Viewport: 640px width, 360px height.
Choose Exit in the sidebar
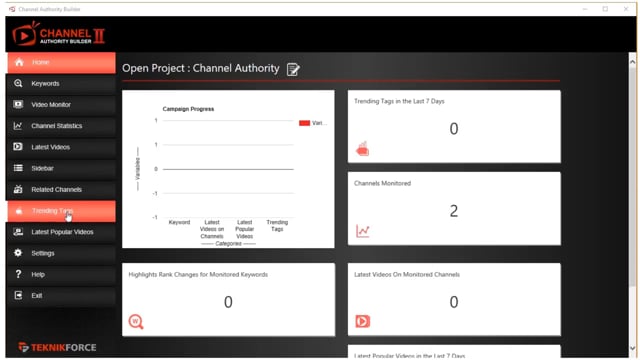tap(61, 296)
